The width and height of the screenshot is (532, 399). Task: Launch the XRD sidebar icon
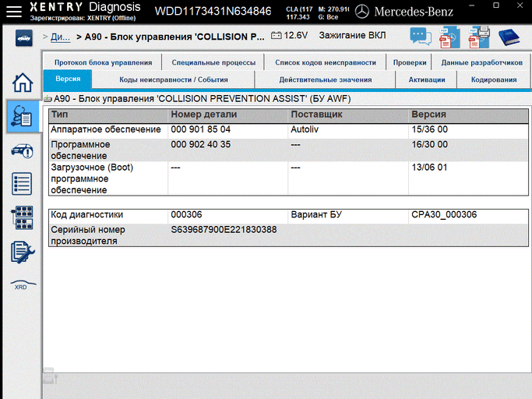[23, 284]
